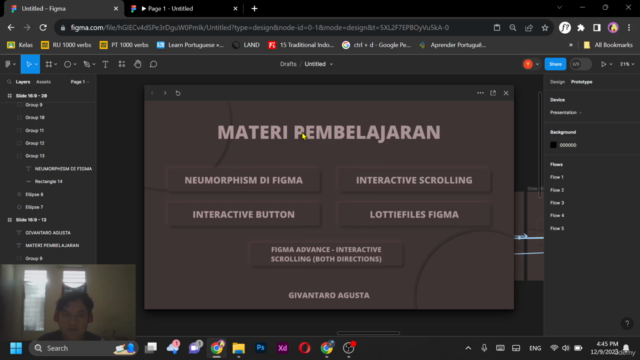Open Adobe XD from the taskbar
The height and width of the screenshot is (360, 640).
[x=282, y=348]
